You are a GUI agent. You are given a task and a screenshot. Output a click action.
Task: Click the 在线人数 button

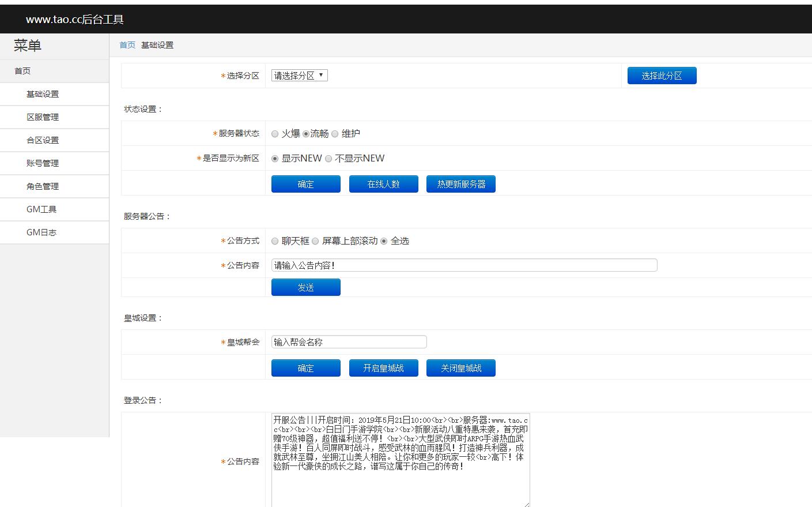(x=383, y=184)
